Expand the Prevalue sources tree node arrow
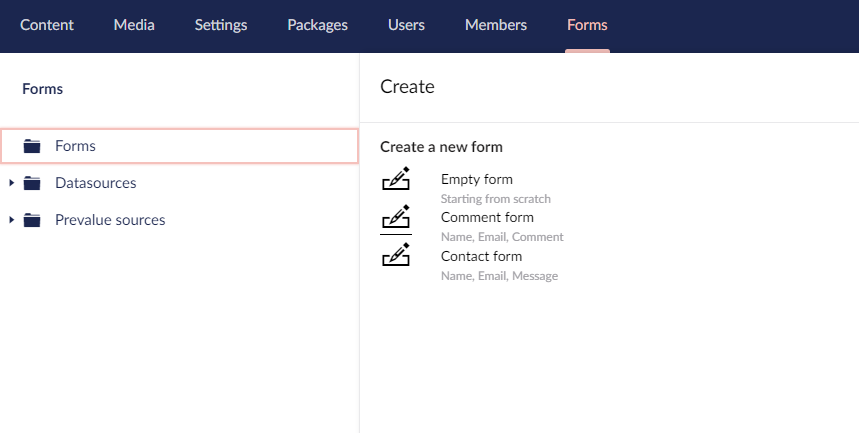This screenshot has width=859, height=433. 12,220
